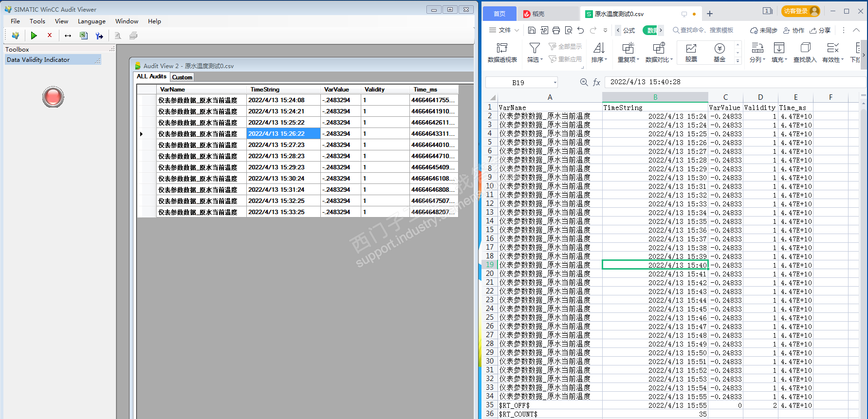Click the Redo arrow in WPS
This screenshot has height=419, width=868.
point(593,30)
